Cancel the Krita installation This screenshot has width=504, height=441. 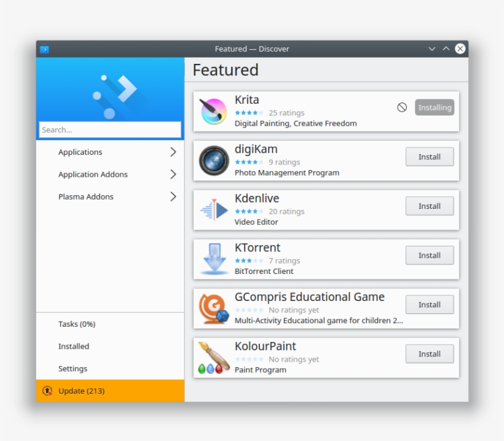401,107
